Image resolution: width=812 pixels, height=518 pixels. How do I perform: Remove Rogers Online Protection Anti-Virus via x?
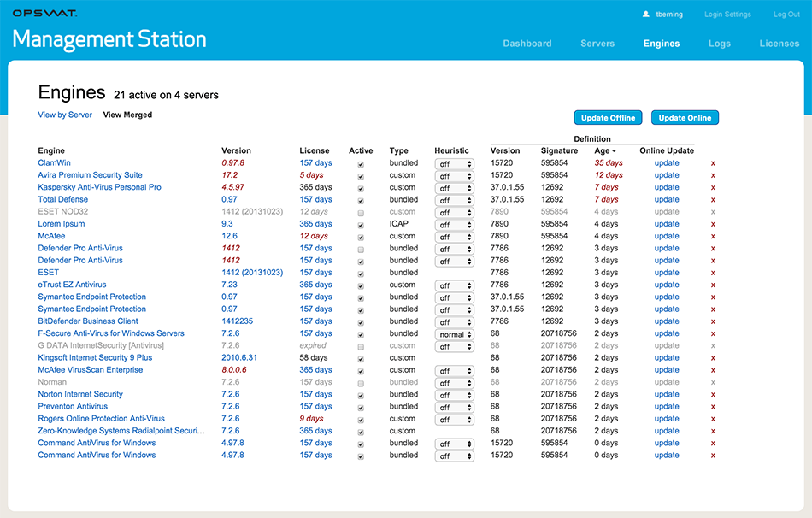pyautogui.click(x=713, y=419)
